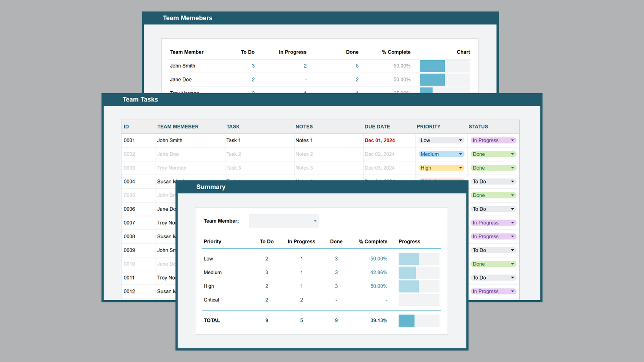Select the Medium priority progress bar in Summary
Image resolution: width=644 pixels, height=362 pixels.
pos(418,273)
